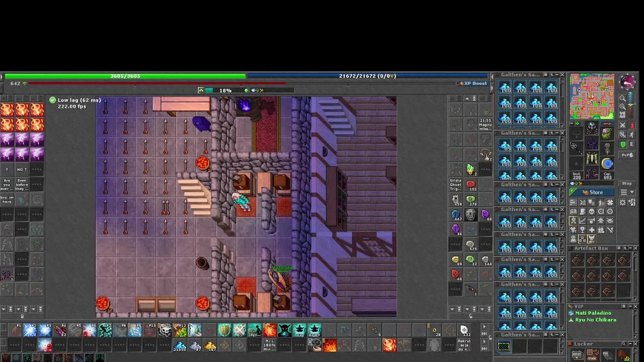Select the crossed swords offensive stance
The width and height of the screenshot is (644, 362).
623,125
